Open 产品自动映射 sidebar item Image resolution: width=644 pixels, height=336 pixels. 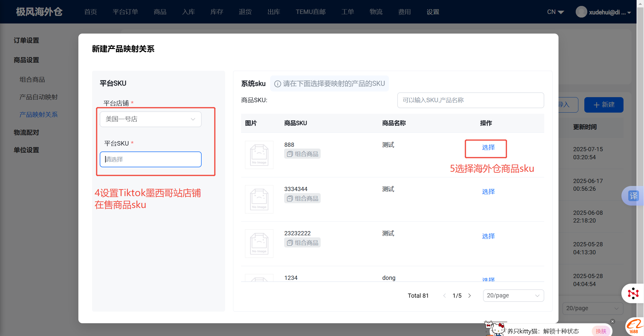coord(39,97)
